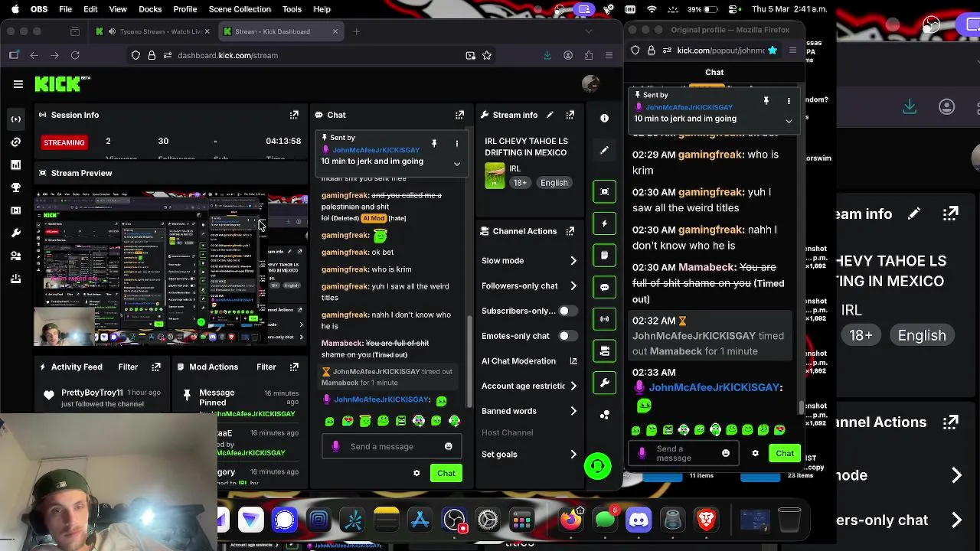Open the OBS File menu

coord(66,9)
